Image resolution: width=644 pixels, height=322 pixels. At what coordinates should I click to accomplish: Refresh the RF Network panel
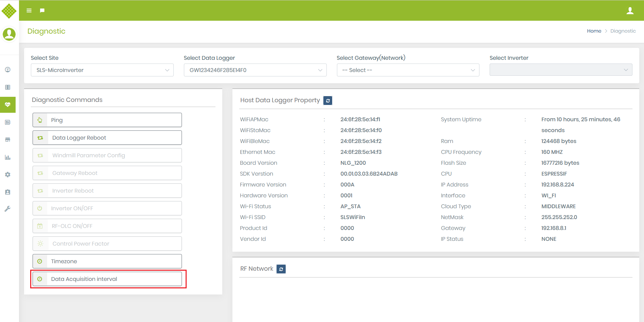281,269
